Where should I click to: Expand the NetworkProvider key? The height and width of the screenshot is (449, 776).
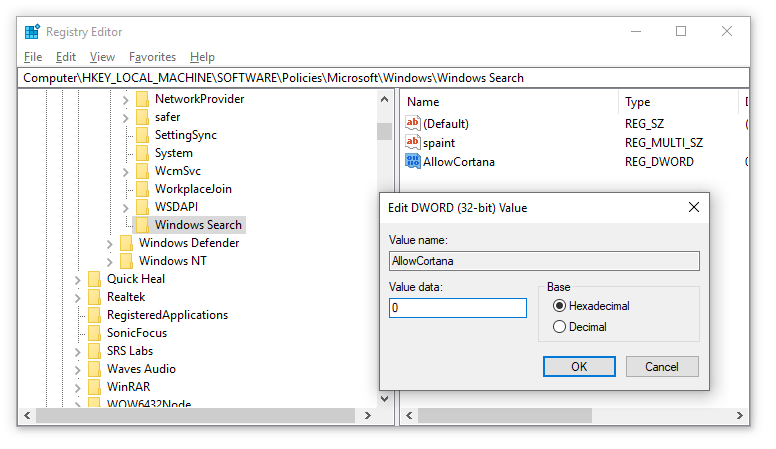125,100
